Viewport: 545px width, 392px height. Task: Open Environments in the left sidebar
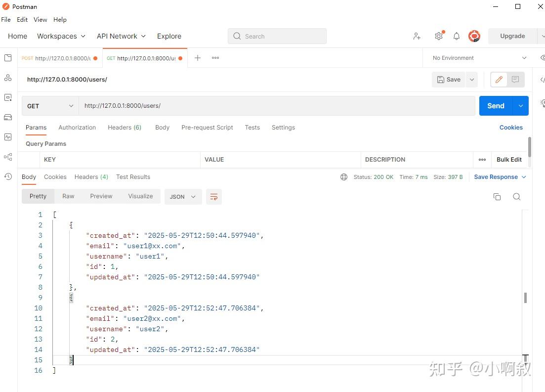point(8,97)
